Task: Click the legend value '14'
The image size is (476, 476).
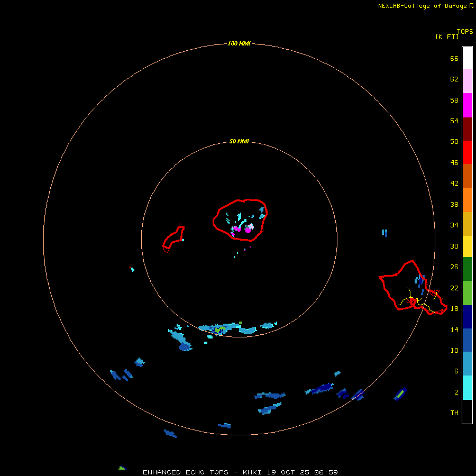Action: (454, 329)
